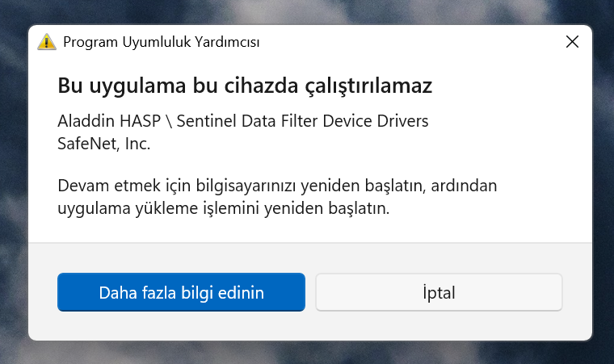This screenshot has height=364, width=614.
Task: Click the word "Aladdin" in the driver name
Action: 85,122
